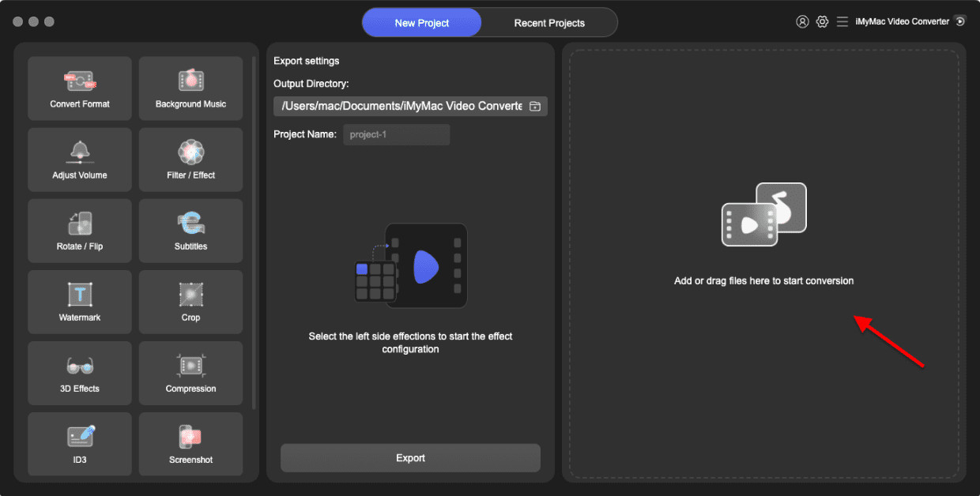Open the Subtitles tool
Screen dimensions: 980x496
[190, 231]
